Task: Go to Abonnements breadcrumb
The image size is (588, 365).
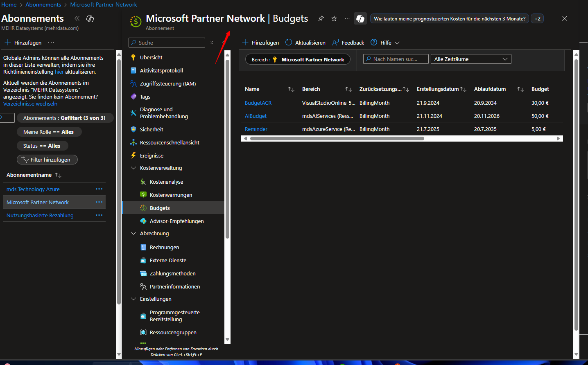Action: pyautogui.click(x=43, y=5)
